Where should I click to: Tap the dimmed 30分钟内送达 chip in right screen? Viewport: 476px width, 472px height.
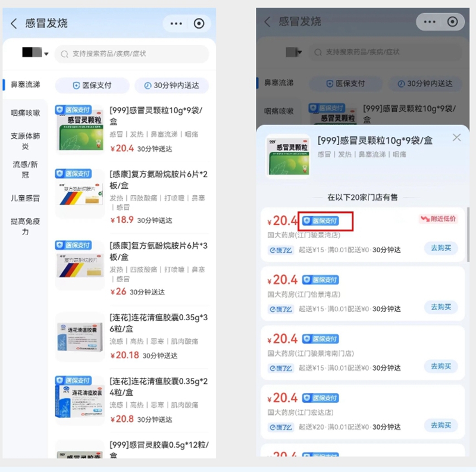[x=425, y=83]
